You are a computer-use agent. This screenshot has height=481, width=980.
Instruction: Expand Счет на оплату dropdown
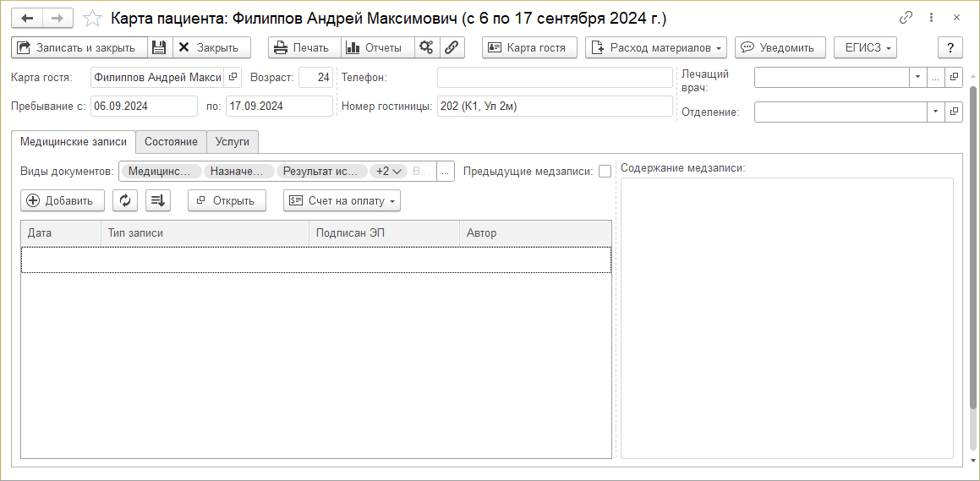(342, 200)
